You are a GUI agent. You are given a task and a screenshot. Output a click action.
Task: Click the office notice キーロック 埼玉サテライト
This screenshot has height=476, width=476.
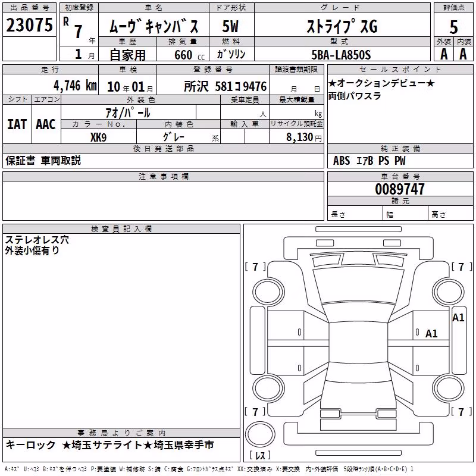pyautogui.click(x=110, y=445)
